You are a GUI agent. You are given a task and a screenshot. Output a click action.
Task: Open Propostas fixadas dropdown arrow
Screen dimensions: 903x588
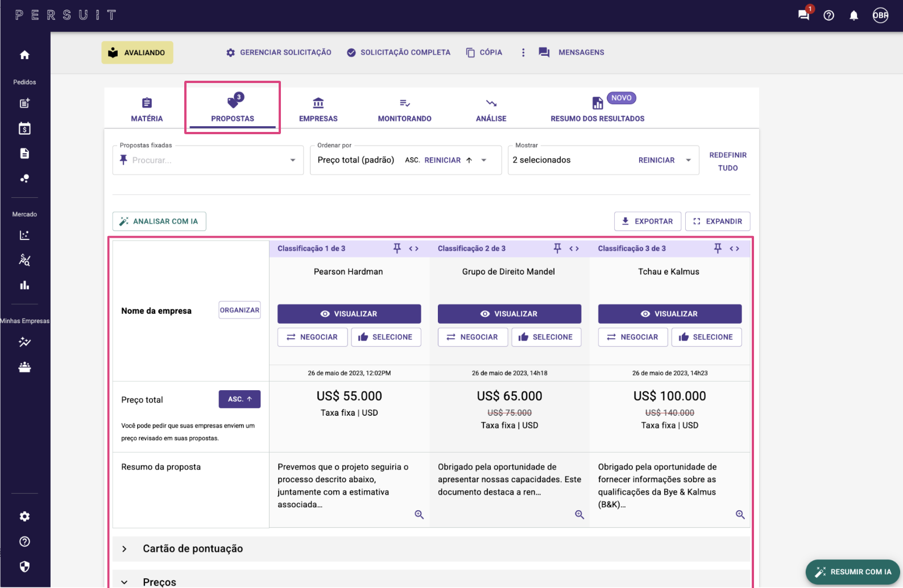[293, 160]
